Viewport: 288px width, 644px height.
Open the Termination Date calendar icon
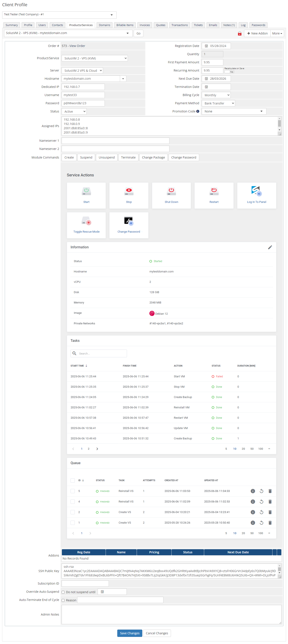(x=206, y=87)
